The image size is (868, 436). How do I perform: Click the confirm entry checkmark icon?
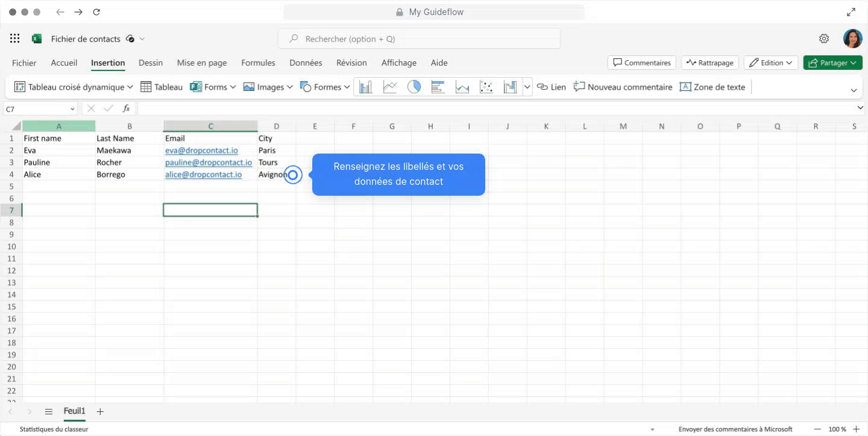[108, 108]
